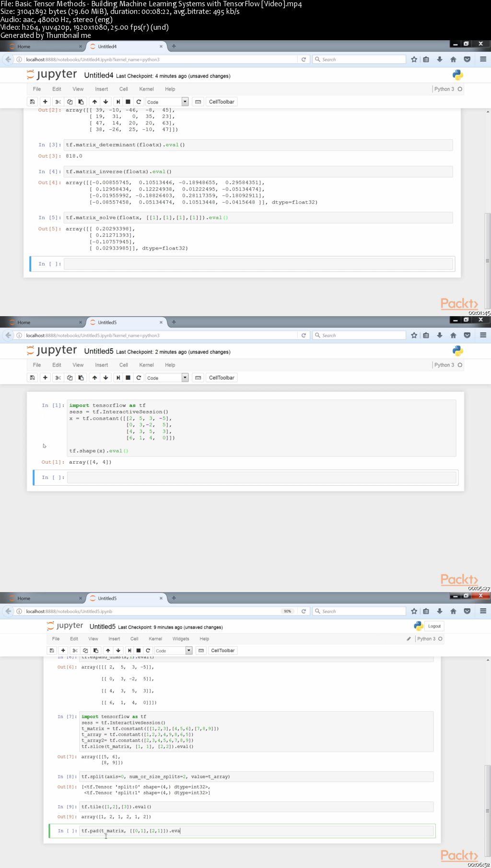The height and width of the screenshot is (868, 491).
Task: Go to the home page icon in the 2-minute-checkpoint Untitled5 window
Action: 453,335
